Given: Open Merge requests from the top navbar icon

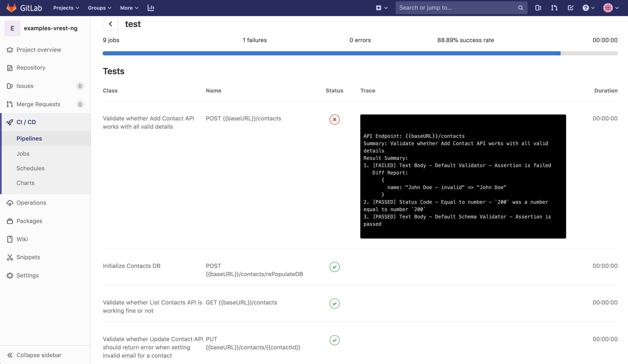Looking at the screenshot, I should pyautogui.click(x=554, y=8).
